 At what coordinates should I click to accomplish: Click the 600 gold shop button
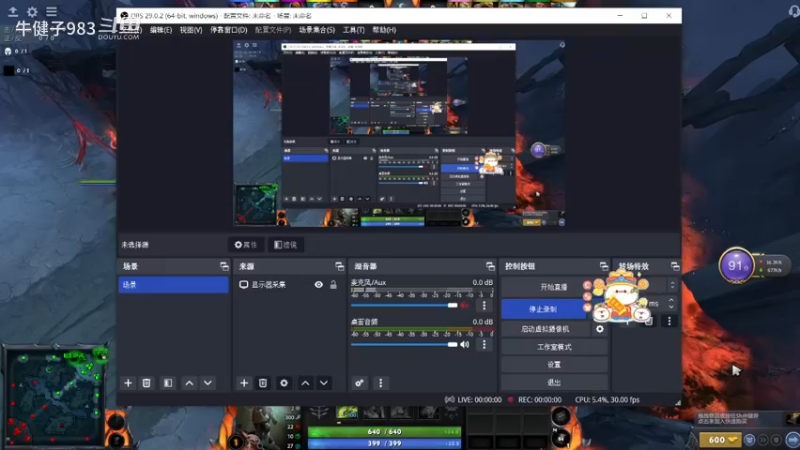720,440
